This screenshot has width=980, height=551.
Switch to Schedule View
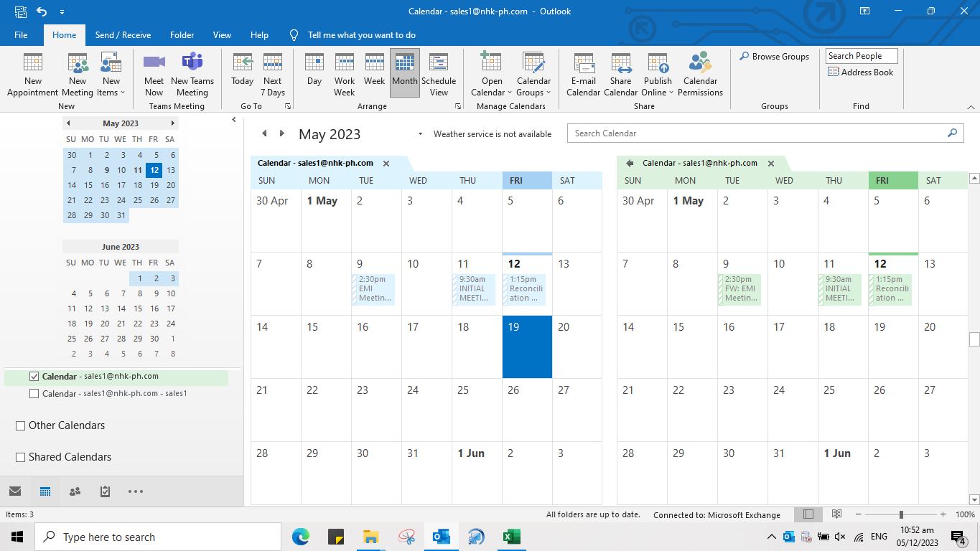439,74
